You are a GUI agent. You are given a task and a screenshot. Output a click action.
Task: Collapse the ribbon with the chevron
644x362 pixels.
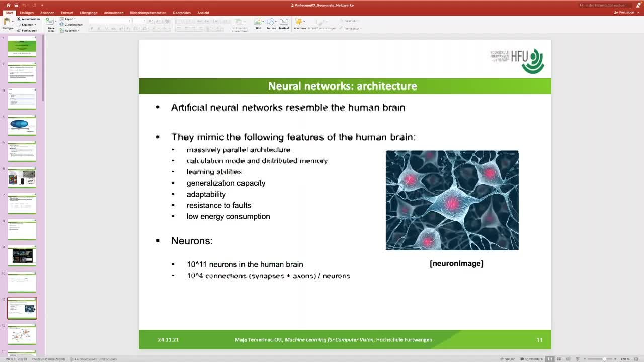[639, 12]
